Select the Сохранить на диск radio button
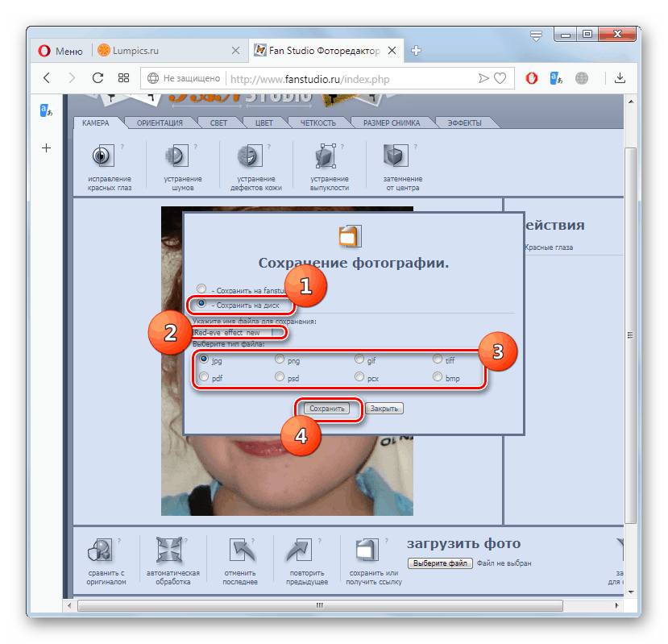 [x=201, y=303]
